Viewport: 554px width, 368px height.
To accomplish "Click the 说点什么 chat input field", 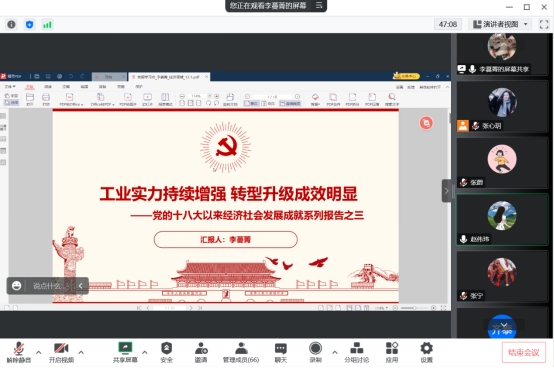I will click(x=49, y=286).
